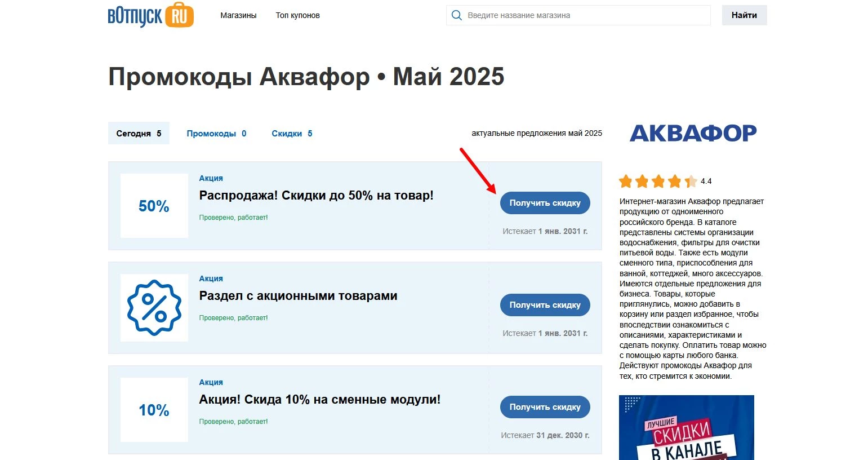Open the Раздел с акционными товарами offer link

pos(298,295)
